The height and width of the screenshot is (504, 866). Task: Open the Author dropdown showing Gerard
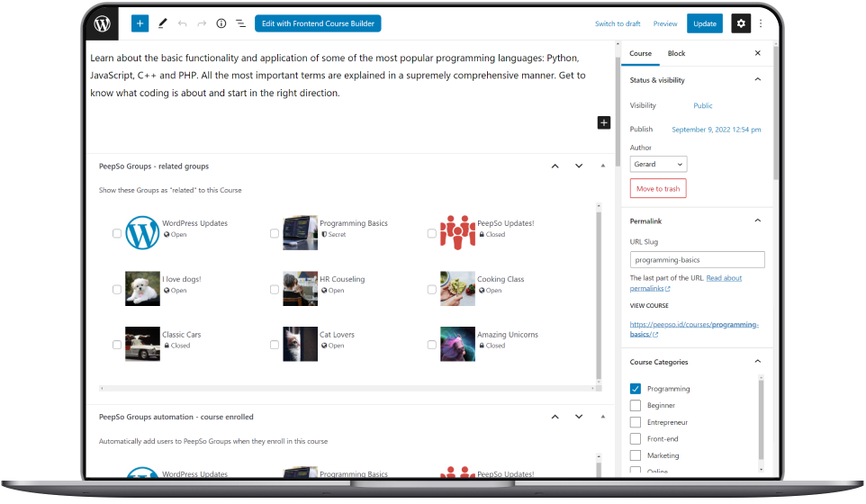click(658, 165)
